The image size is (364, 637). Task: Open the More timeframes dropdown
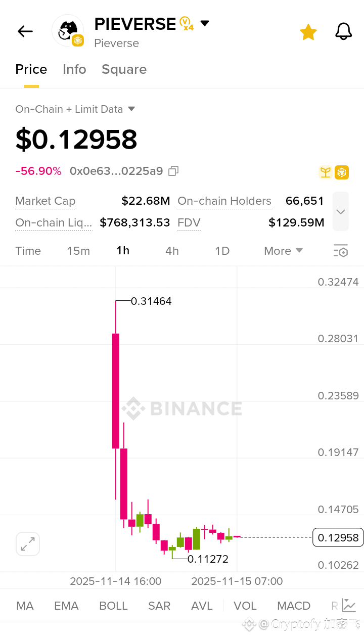click(283, 251)
